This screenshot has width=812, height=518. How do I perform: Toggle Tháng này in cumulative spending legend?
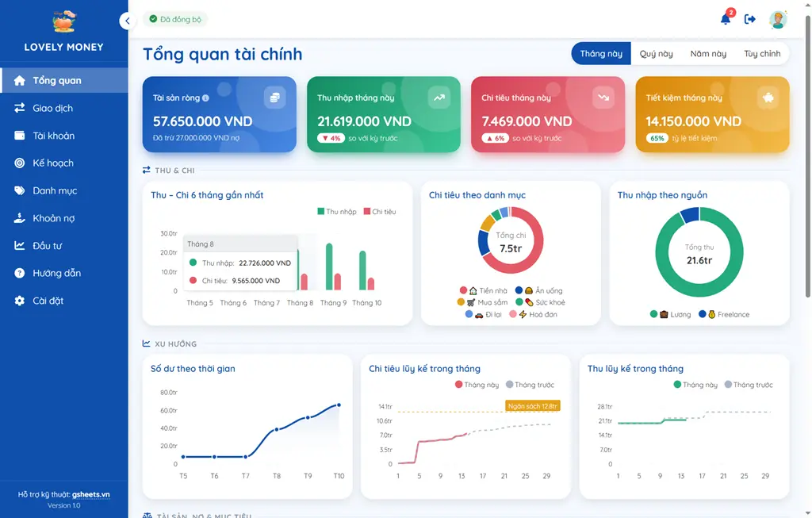[x=477, y=385]
